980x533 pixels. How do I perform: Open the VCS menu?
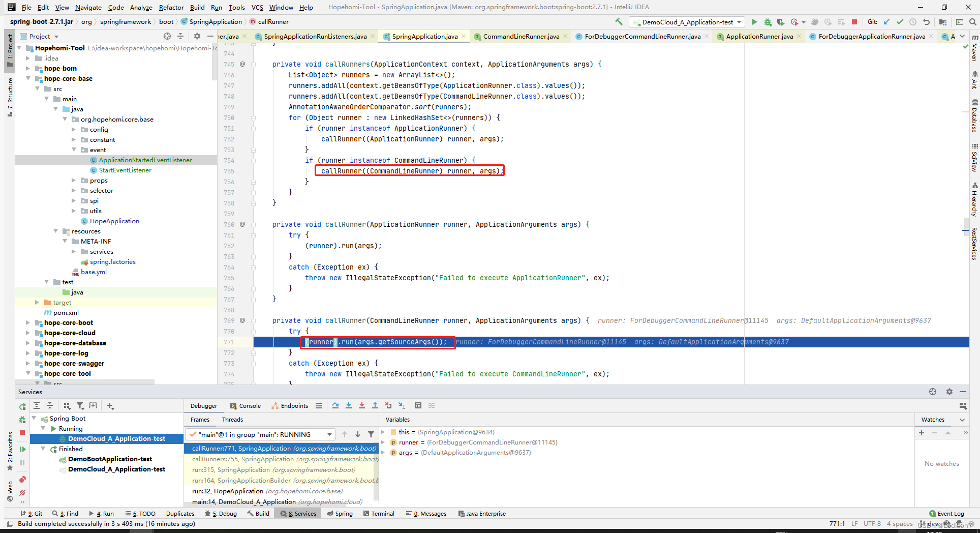click(257, 7)
